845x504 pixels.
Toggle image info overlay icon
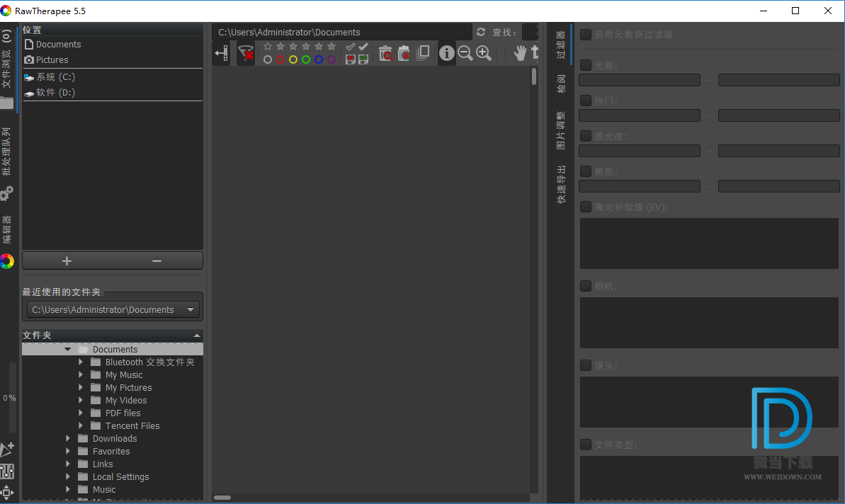pyautogui.click(x=447, y=53)
